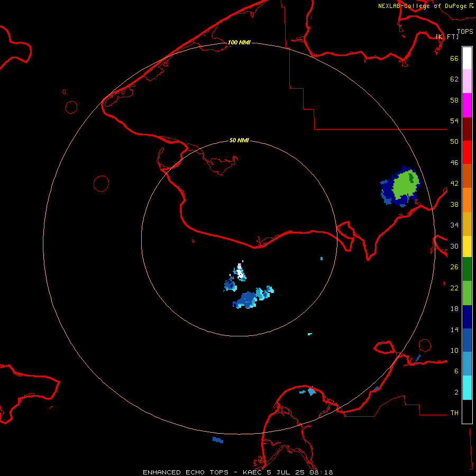Click the "6" legend value
The image size is (476, 476).
(456, 371)
